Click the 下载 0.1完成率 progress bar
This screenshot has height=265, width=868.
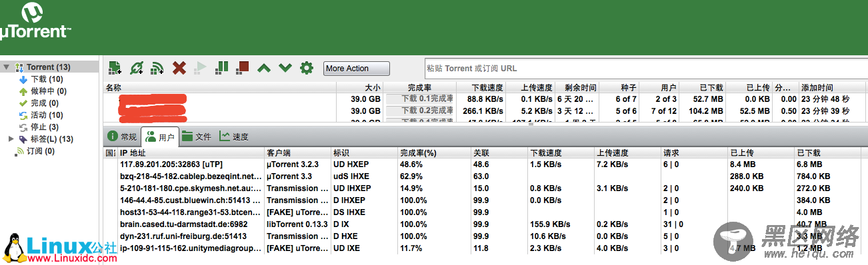tap(420, 99)
